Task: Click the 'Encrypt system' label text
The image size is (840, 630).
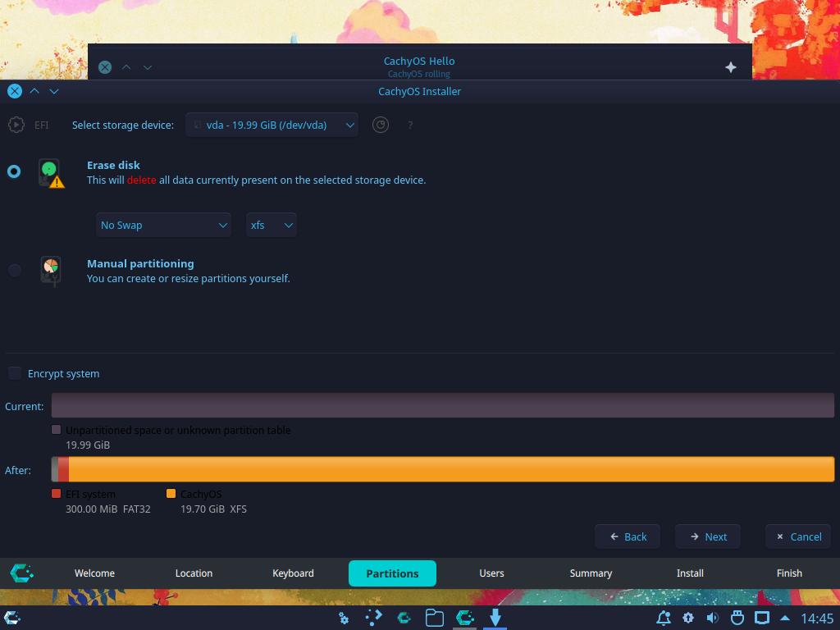Action: click(x=64, y=374)
